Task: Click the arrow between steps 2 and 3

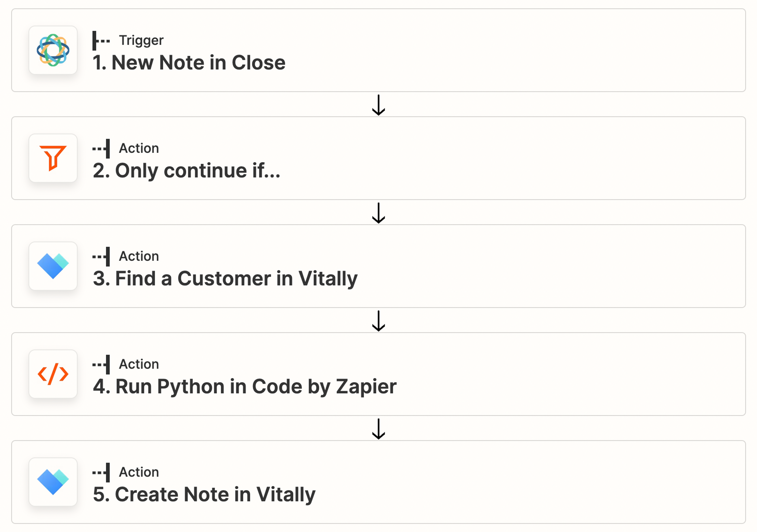Action: pos(378,213)
